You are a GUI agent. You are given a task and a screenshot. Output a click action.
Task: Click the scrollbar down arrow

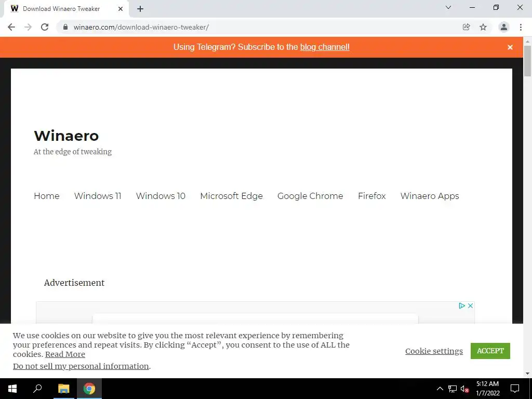528,374
